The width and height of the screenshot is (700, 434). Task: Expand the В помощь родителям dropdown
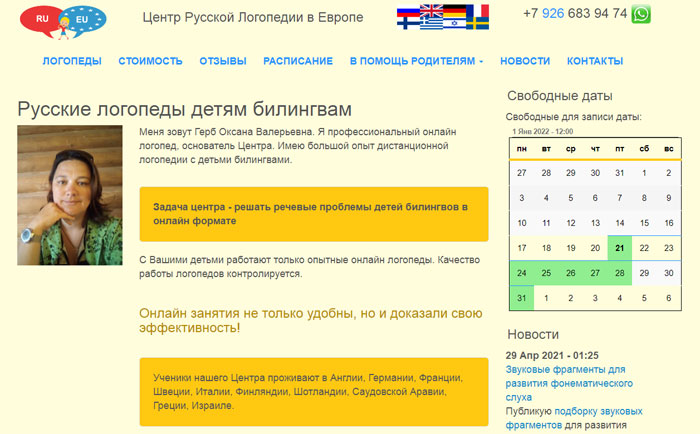(x=416, y=61)
